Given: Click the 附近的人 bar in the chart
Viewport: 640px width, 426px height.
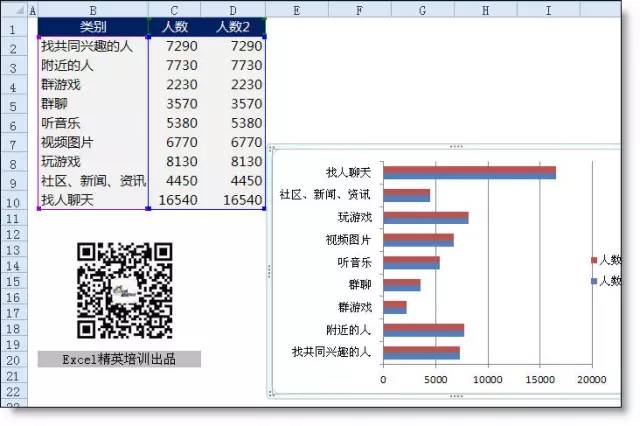Looking at the screenshot, I should pos(424,330).
